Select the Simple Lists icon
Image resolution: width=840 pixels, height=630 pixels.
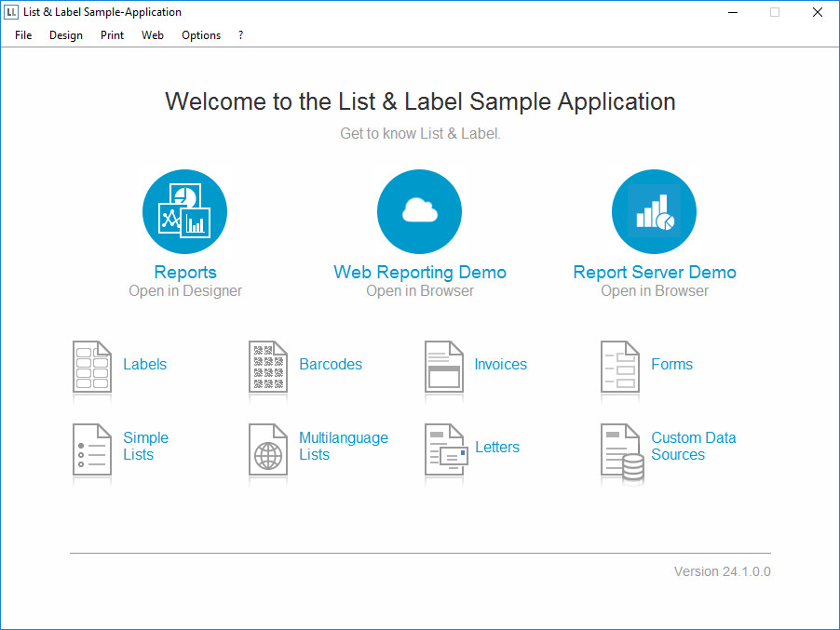pos(91,452)
